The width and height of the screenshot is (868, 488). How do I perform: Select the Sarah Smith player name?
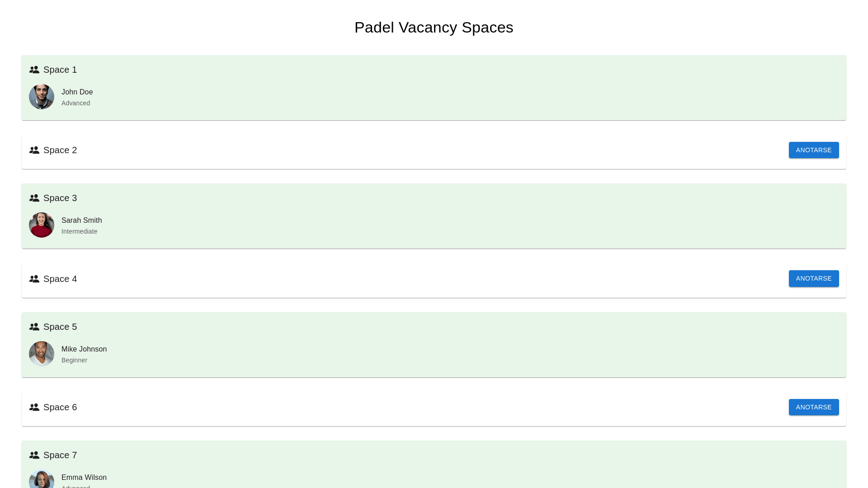[82, 221]
